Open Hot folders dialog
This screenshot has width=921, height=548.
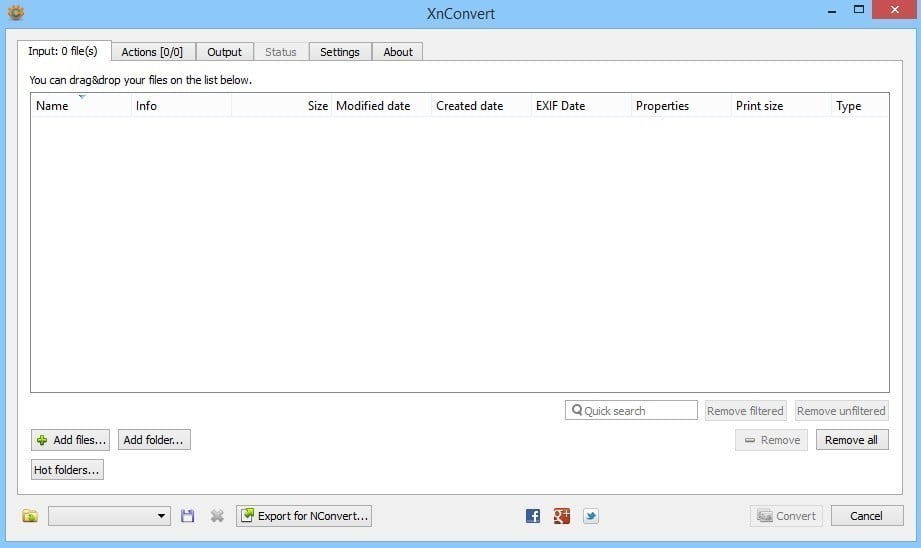pos(67,470)
